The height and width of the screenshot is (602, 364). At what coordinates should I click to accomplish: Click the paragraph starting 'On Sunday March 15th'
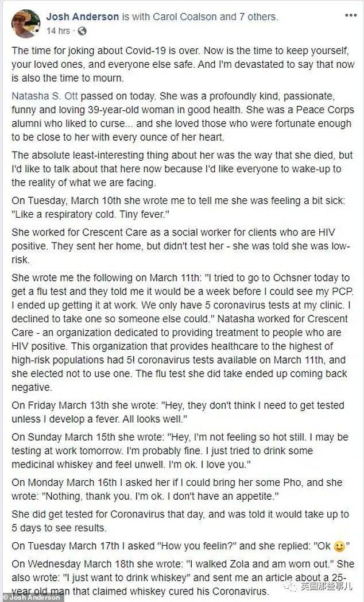pos(180,451)
